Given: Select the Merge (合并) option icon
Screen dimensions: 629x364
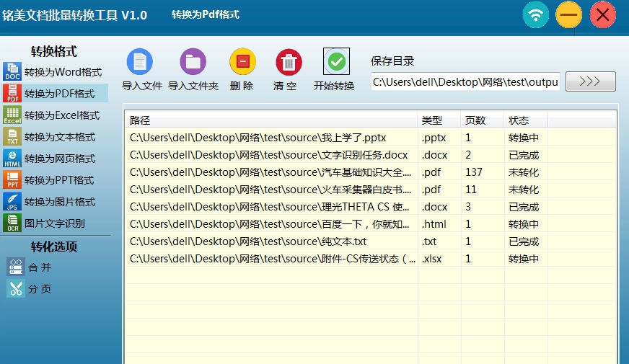Looking at the screenshot, I should (16, 267).
